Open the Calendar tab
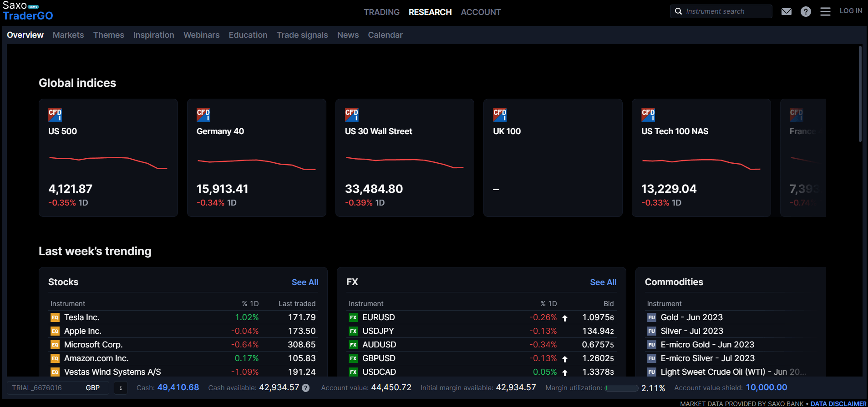Viewport: 868px width, 407px height. [386, 35]
